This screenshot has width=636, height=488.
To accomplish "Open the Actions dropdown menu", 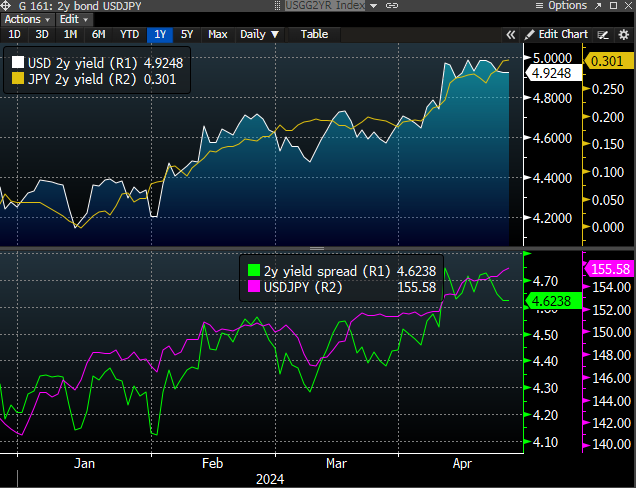I will point(25,19).
